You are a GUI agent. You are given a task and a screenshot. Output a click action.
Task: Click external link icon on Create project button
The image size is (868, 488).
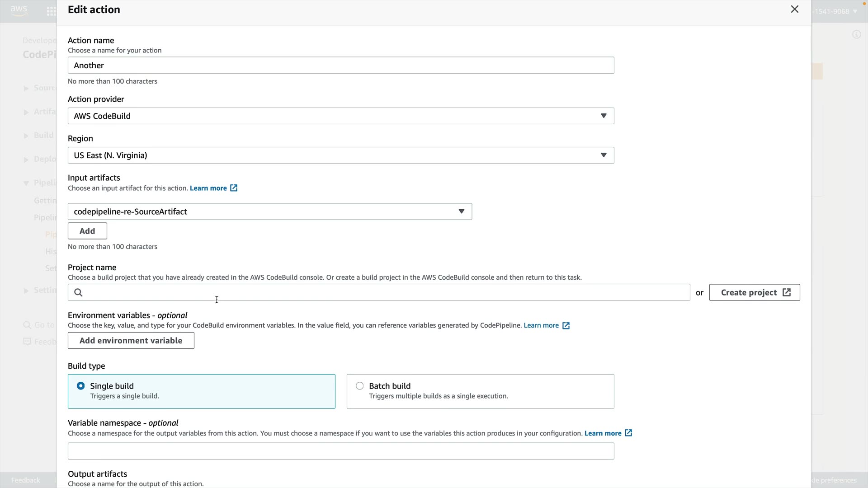(x=787, y=292)
